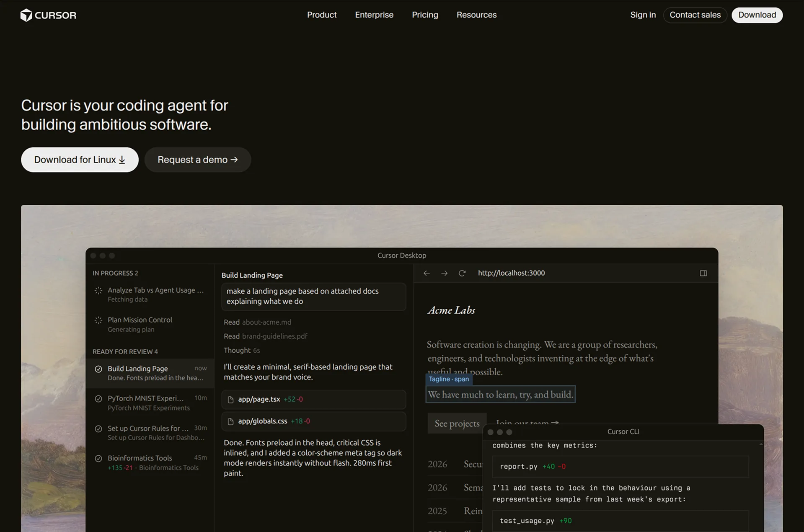Open the Build Landing Page task in sidebar

tap(150, 373)
